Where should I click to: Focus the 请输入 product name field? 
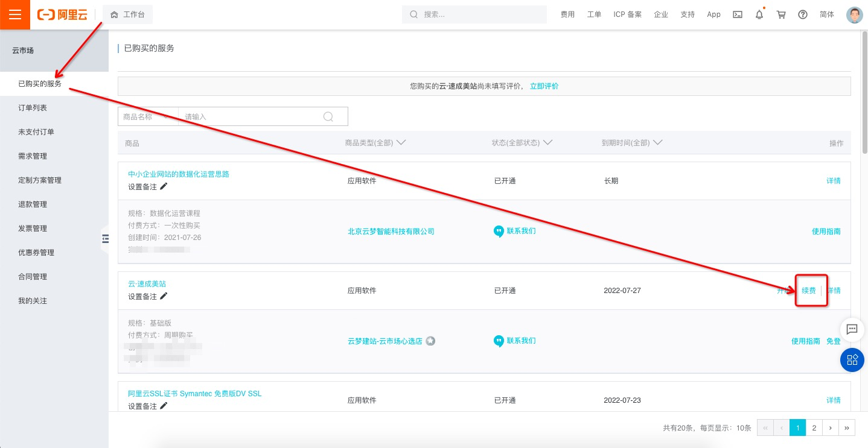tap(251, 117)
